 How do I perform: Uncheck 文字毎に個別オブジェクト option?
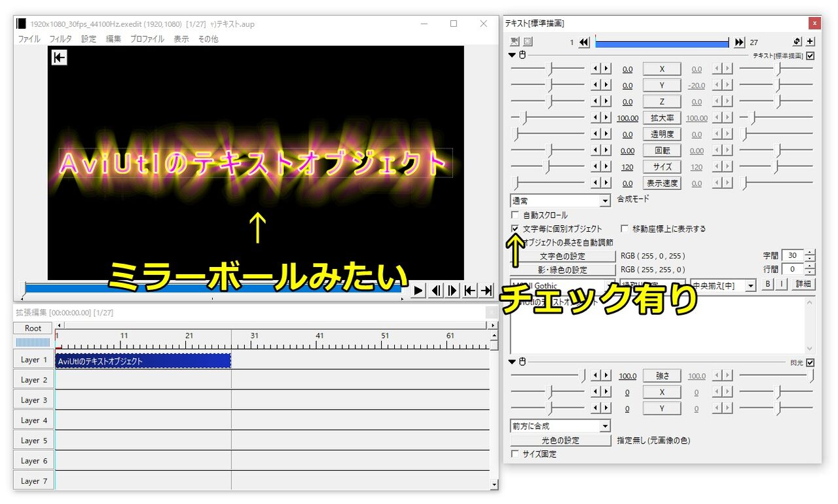[515, 228]
